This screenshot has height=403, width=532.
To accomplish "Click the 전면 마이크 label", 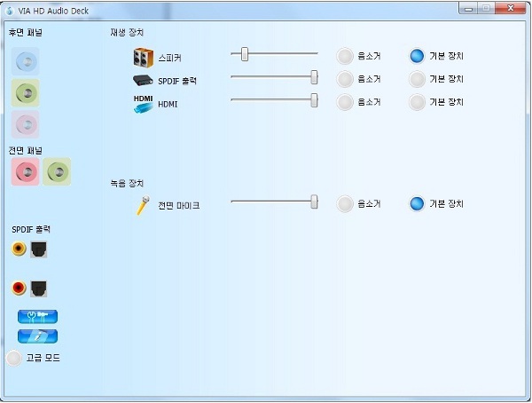I will pyautogui.click(x=179, y=206).
